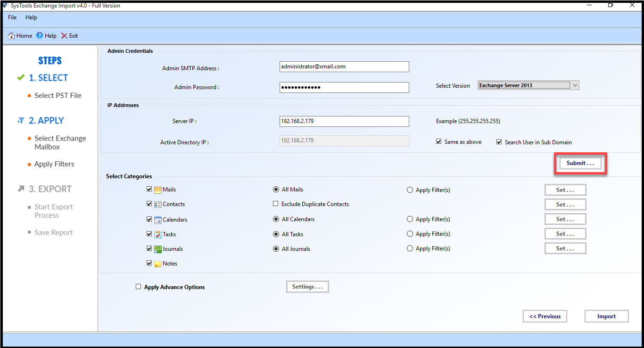Uncheck the Journals category checkbox

pos(149,248)
